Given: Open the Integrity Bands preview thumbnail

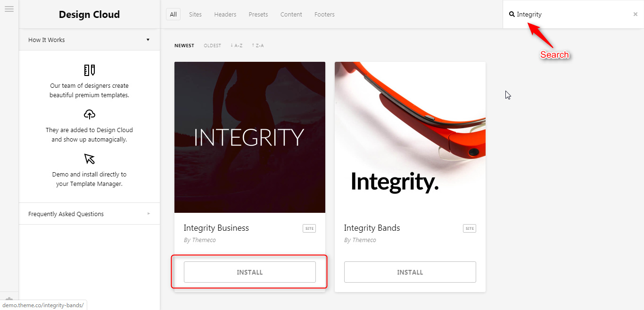Looking at the screenshot, I should click(410, 137).
